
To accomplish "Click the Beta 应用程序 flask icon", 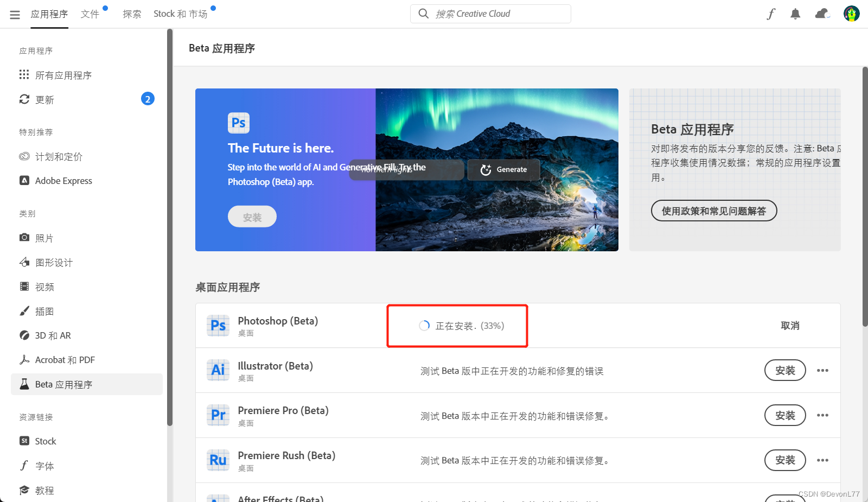I will pos(24,384).
